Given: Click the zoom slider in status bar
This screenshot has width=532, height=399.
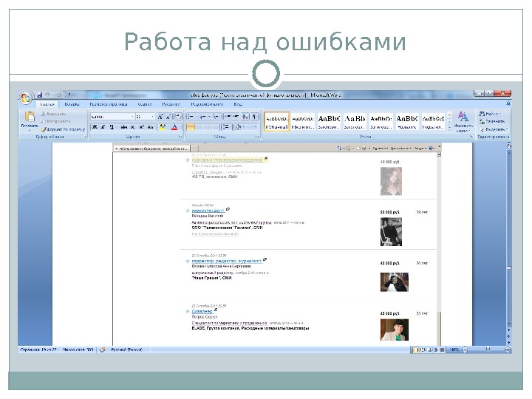Looking at the screenshot, I should pos(486,349).
